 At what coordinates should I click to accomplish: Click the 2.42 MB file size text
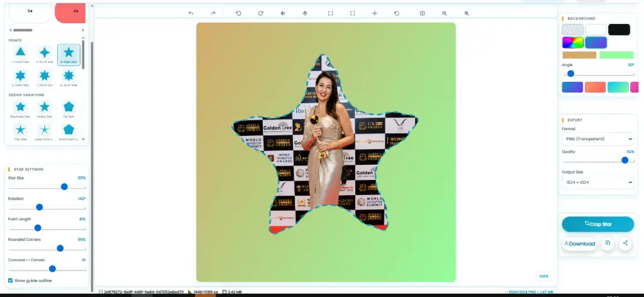pos(234,292)
